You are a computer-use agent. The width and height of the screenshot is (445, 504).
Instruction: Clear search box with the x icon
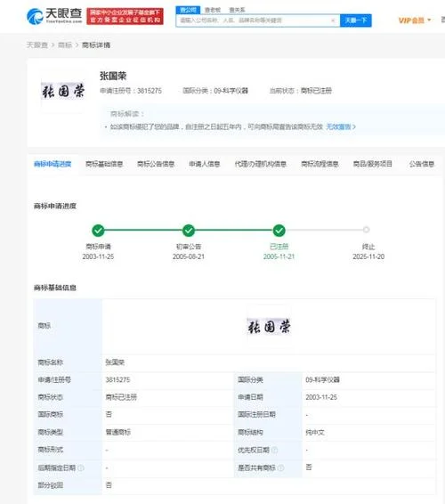[333, 20]
